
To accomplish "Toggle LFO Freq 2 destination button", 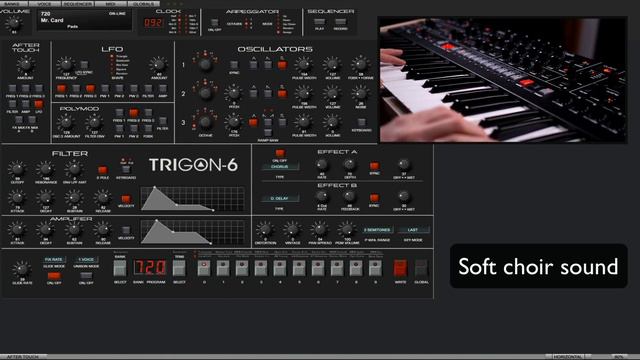I will (76, 88).
